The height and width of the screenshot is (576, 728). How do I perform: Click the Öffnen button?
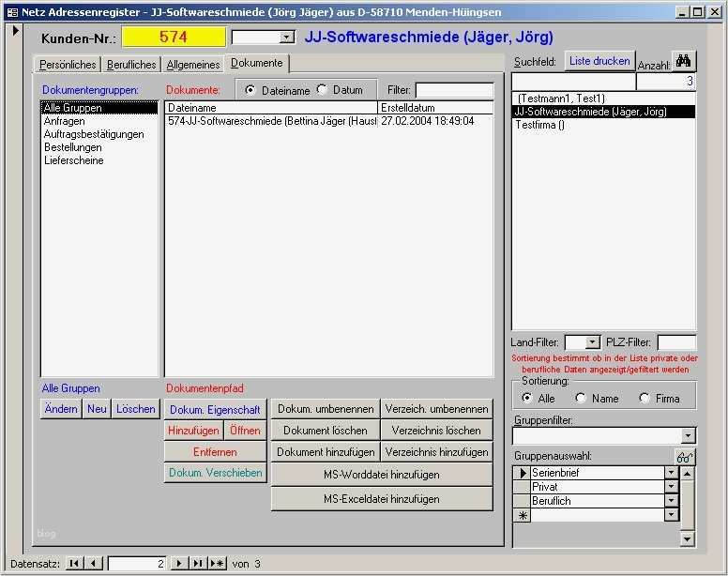pyautogui.click(x=245, y=431)
